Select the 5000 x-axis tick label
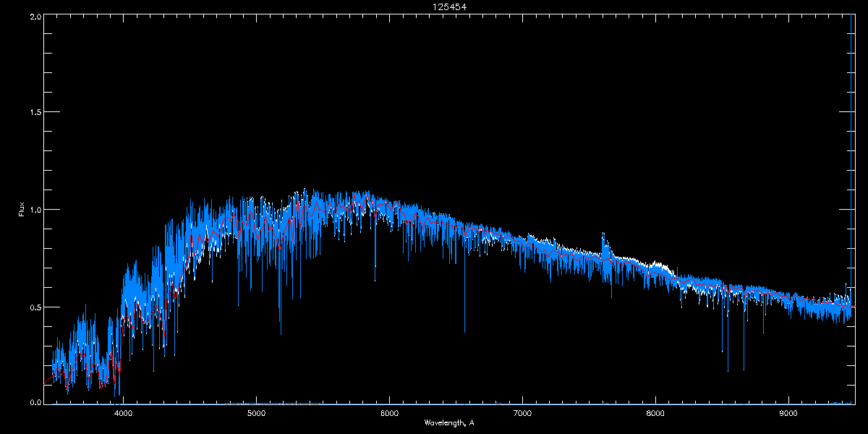This screenshot has height=434, width=868. tap(256, 414)
